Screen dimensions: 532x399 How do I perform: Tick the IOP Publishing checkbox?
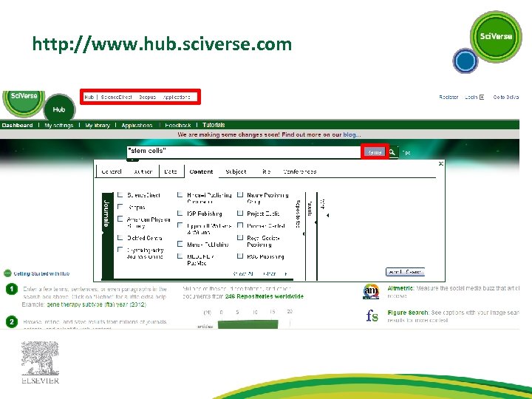[180, 213]
